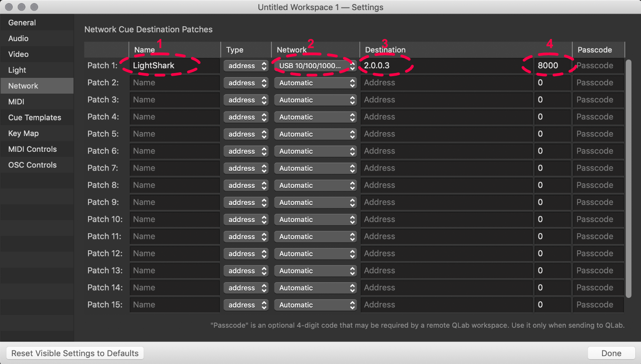This screenshot has width=641, height=364.
Task: Open Patch 15 Type dropdown
Action: click(246, 304)
